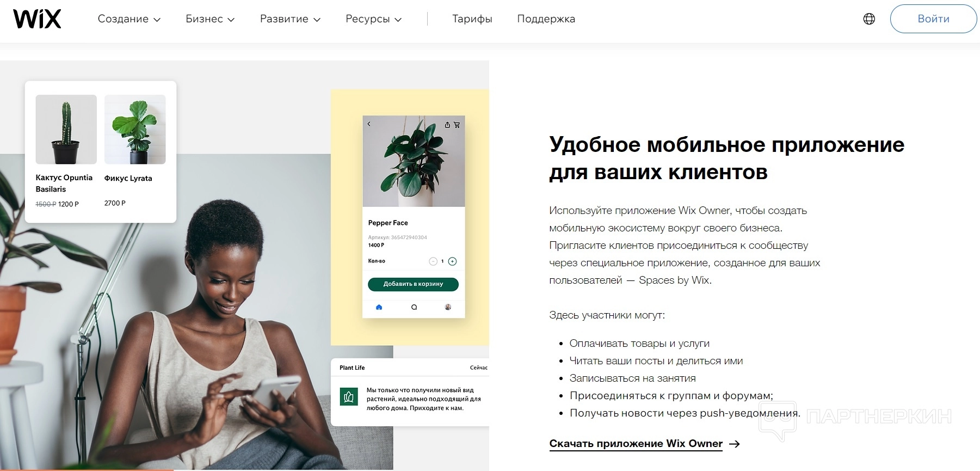Screen dimensions: 980x471
Task: Click the green Plant Life notification icon
Action: (348, 397)
